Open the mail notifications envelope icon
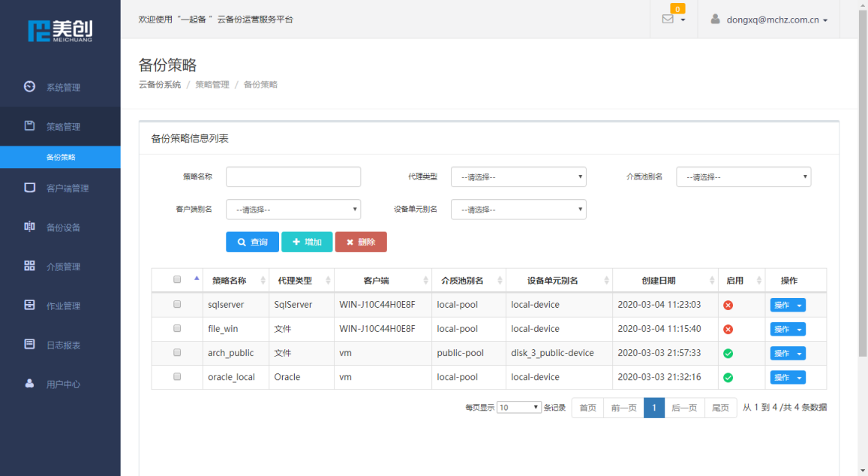This screenshot has height=476, width=868. tap(668, 19)
